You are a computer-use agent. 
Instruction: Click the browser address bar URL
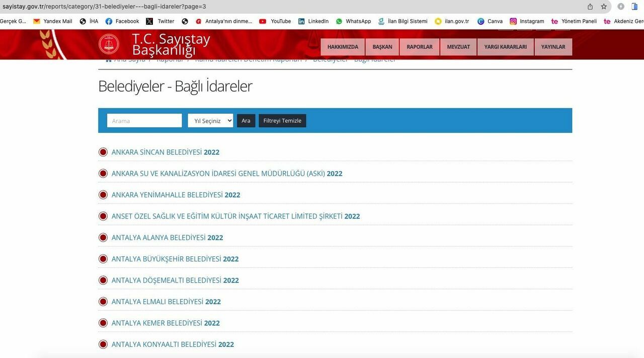point(104,7)
